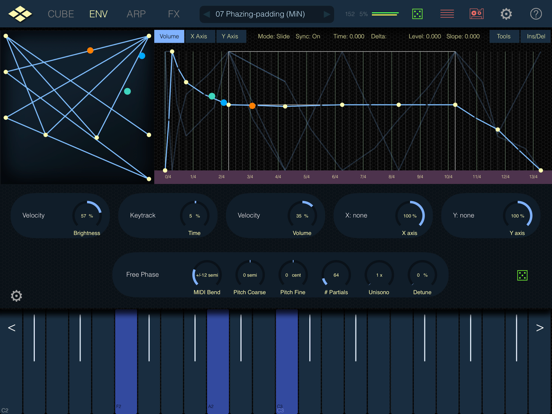552x414 pixels.
Task: Open the top bar settings gear
Action: [x=506, y=14]
